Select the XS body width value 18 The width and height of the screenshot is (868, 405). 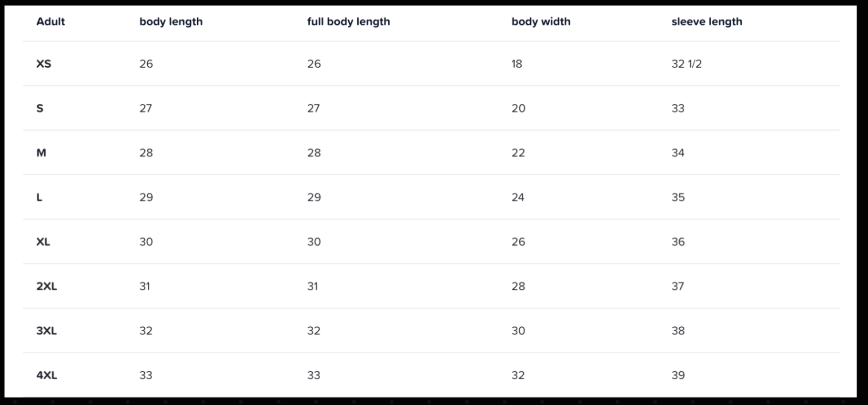pos(517,64)
